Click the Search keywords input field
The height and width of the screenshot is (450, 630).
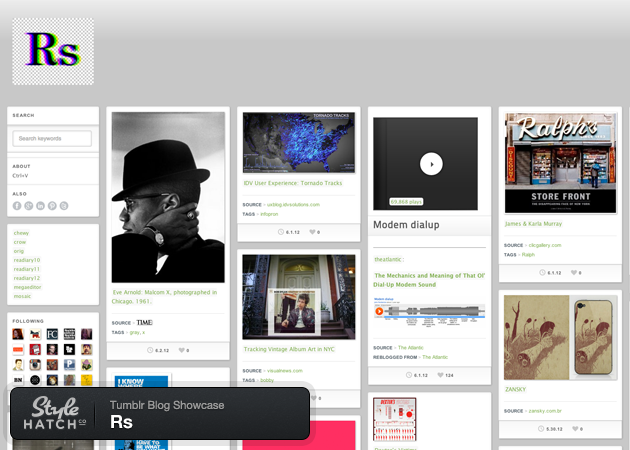pos(53,138)
